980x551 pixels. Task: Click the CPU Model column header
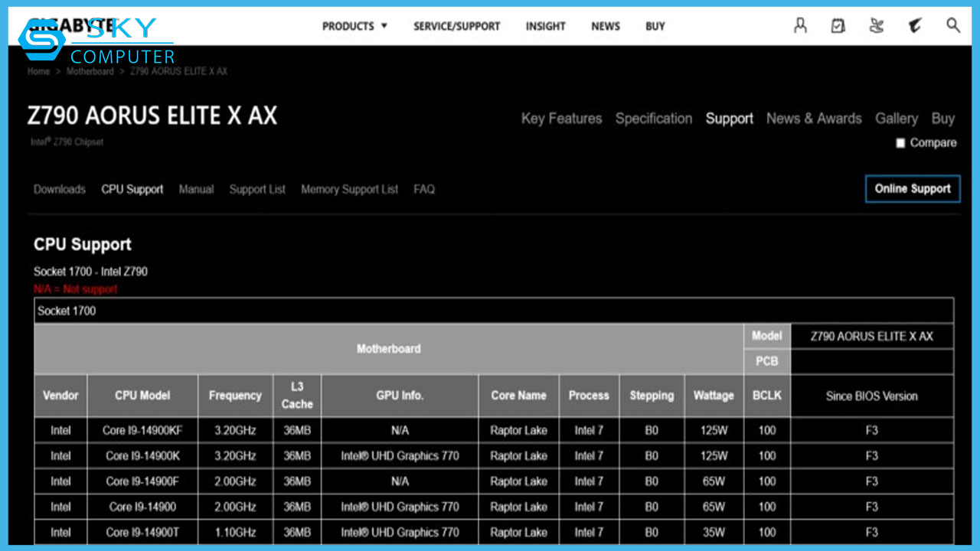(142, 396)
